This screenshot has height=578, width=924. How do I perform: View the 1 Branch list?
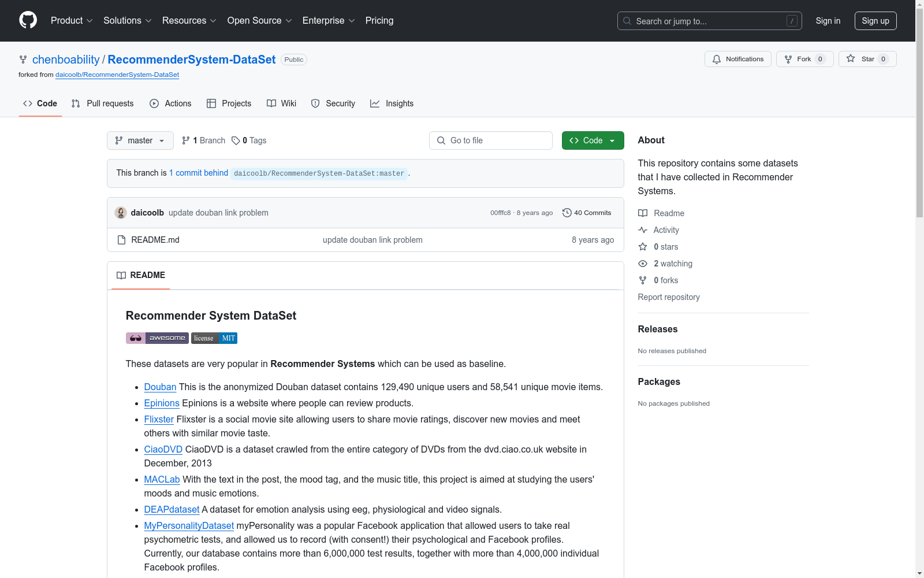coord(203,140)
